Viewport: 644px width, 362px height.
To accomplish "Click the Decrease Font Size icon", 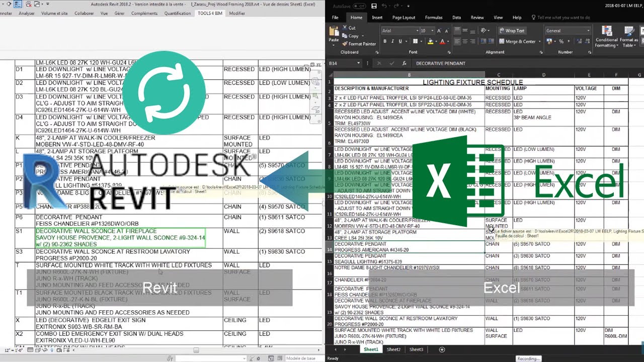I will pyautogui.click(x=447, y=31).
